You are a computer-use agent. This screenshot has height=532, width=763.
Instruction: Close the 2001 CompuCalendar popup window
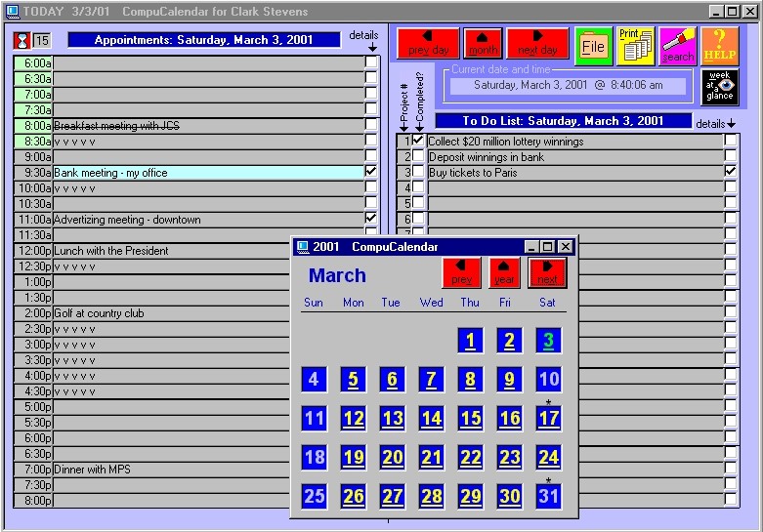(565, 247)
